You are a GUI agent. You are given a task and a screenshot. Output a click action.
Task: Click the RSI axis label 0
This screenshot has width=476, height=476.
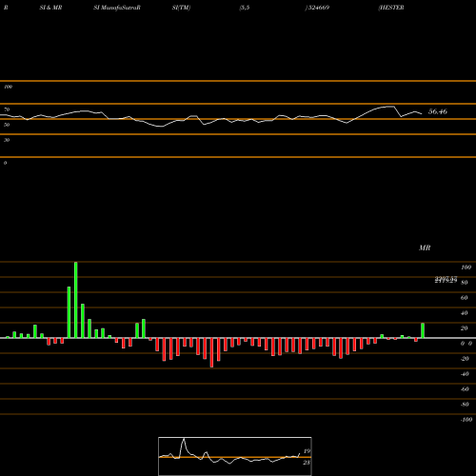pos(5,163)
